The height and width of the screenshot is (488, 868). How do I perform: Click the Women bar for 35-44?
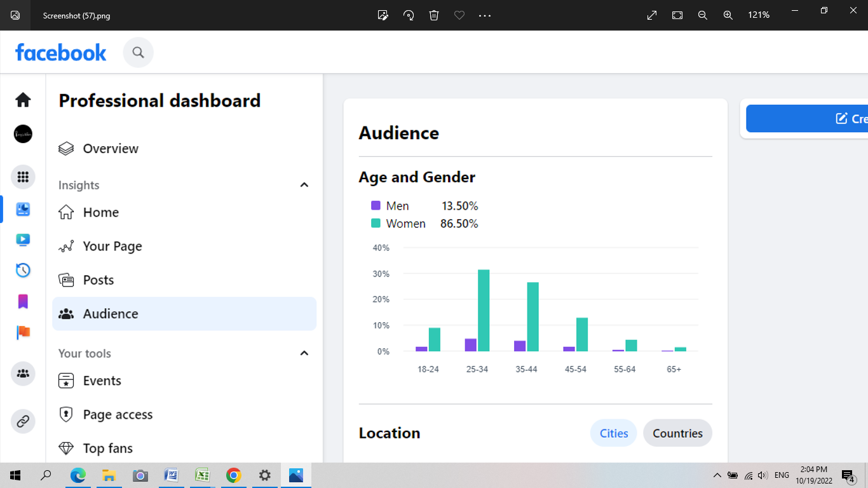click(x=532, y=317)
